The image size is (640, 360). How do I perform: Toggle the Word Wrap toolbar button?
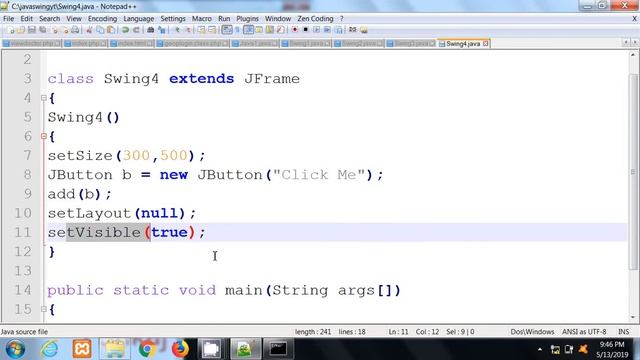coord(227,30)
